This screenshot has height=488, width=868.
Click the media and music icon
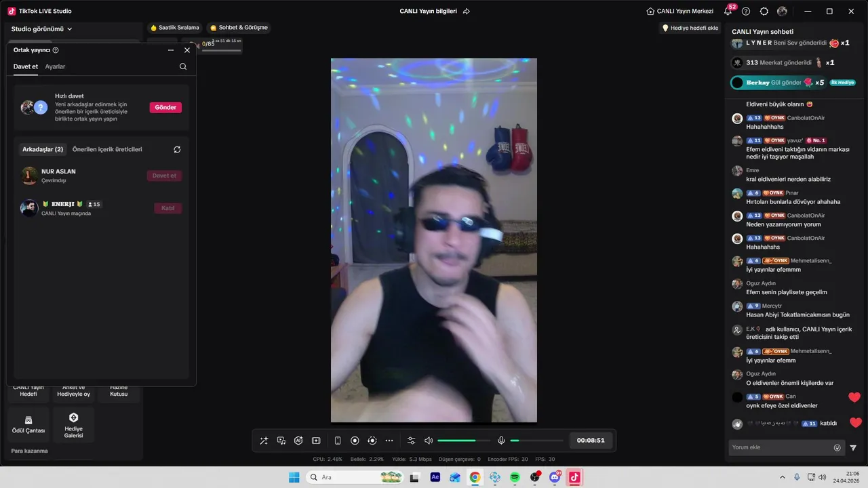(281, 441)
